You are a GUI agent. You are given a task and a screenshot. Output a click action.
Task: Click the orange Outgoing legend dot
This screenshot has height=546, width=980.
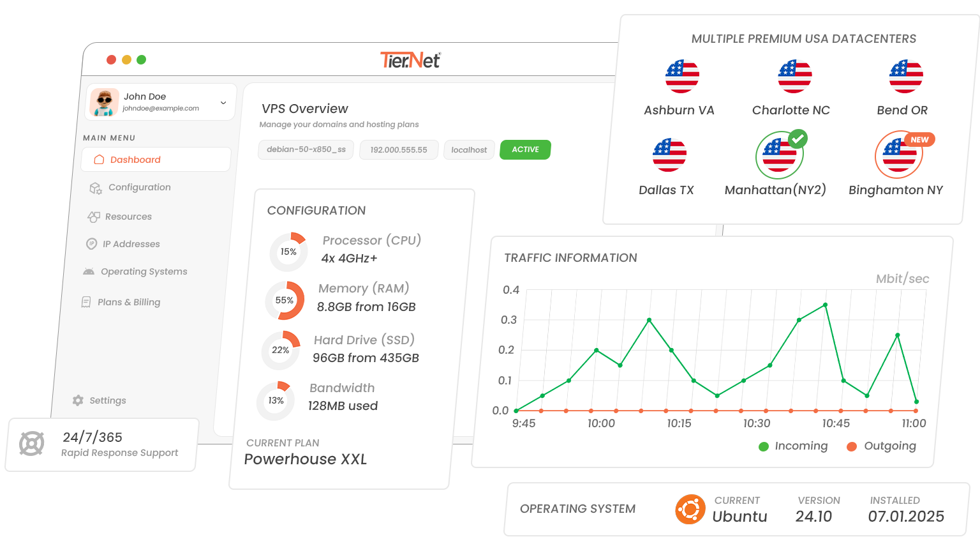852,446
